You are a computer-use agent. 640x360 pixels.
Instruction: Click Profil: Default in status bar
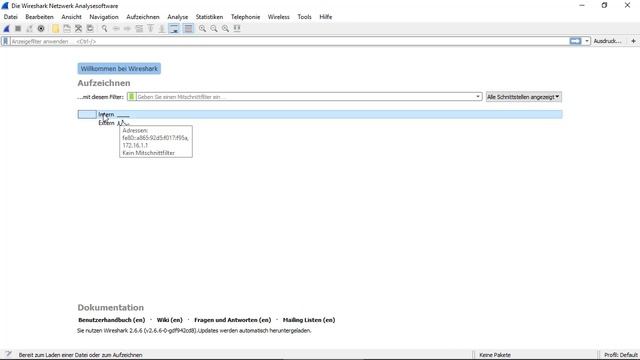pos(620,355)
